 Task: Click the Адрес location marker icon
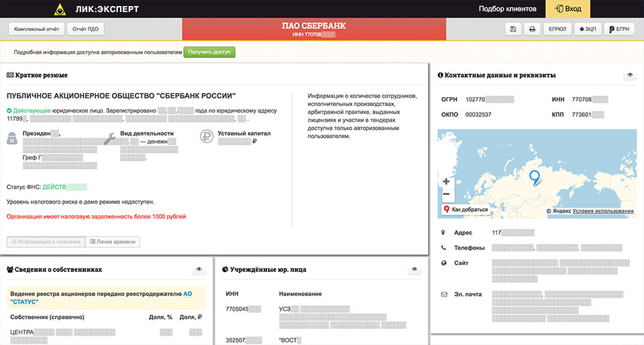click(x=443, y=232)
